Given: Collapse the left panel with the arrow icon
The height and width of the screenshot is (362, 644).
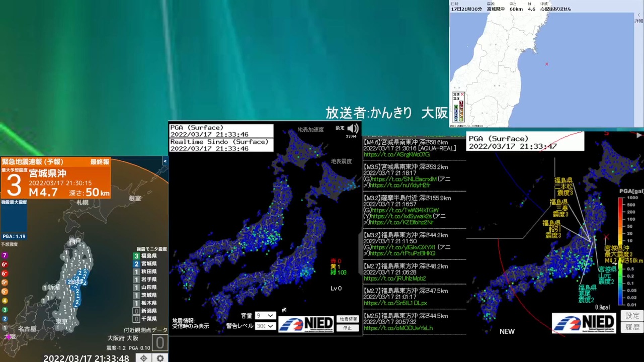Looking at the screenshot, I should coord(165,161).
